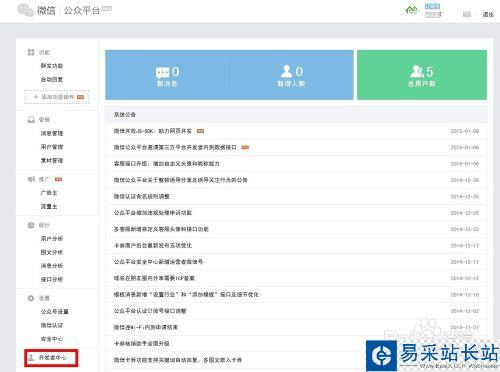
Task: Open the 安全中心新增运营者微信号 announcement
Action: point(158,262)
